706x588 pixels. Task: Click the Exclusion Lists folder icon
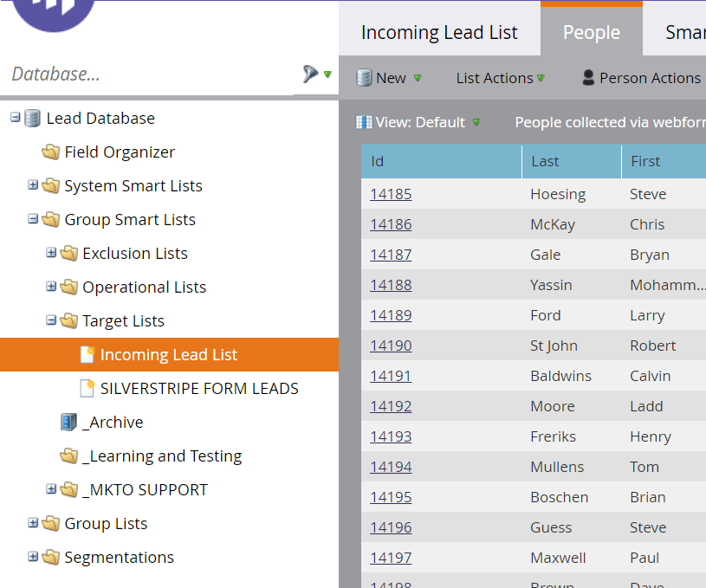68,253
